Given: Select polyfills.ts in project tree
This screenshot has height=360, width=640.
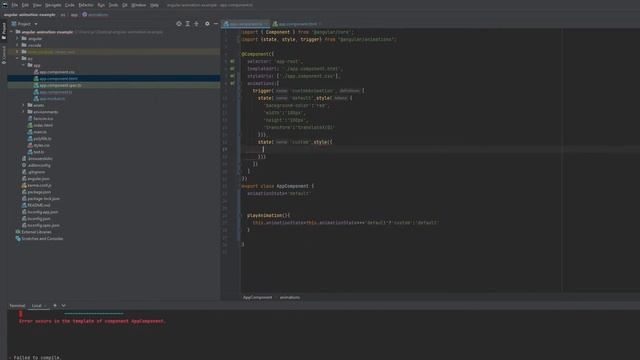Looking at the screenshot, I should coord(42,139).
